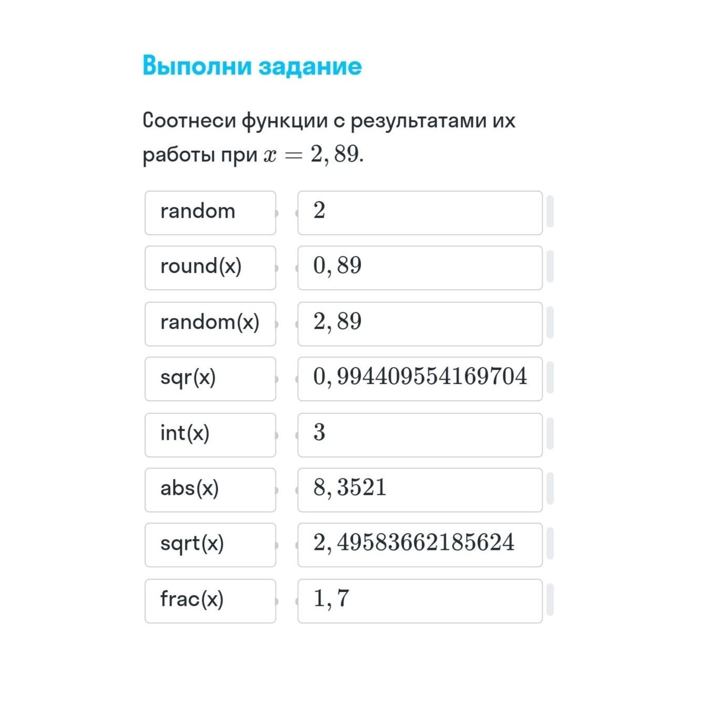
Task: Click the frac(x) function card
Action: [x=210, y=600]
